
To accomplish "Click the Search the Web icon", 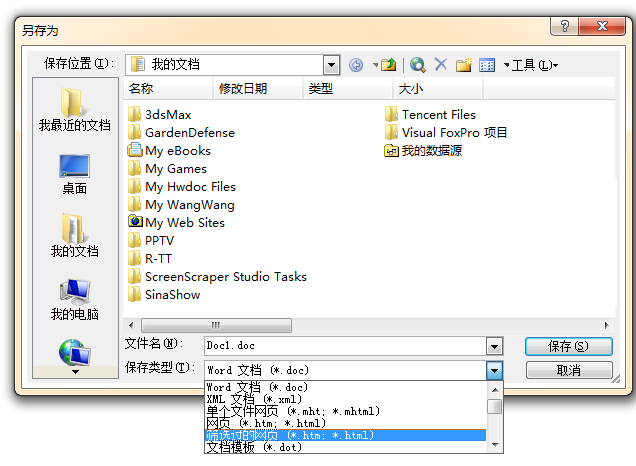I will (417, 65).
